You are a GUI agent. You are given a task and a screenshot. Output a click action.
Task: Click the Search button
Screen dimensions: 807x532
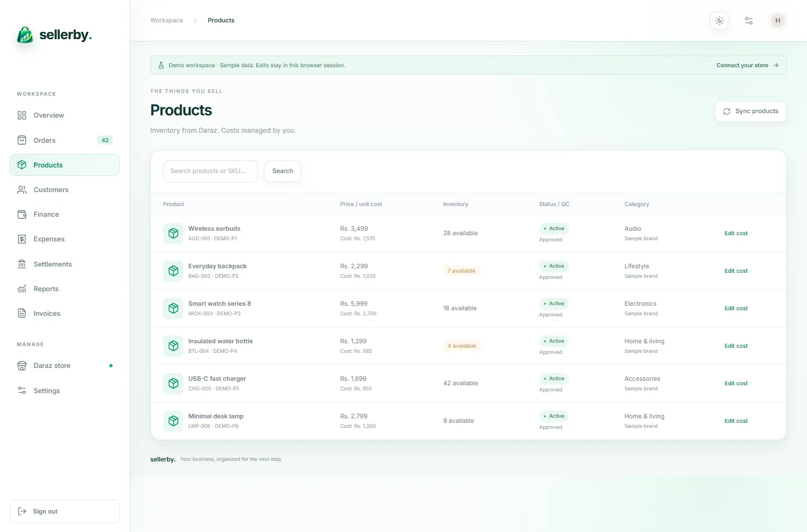click(282, 171)
